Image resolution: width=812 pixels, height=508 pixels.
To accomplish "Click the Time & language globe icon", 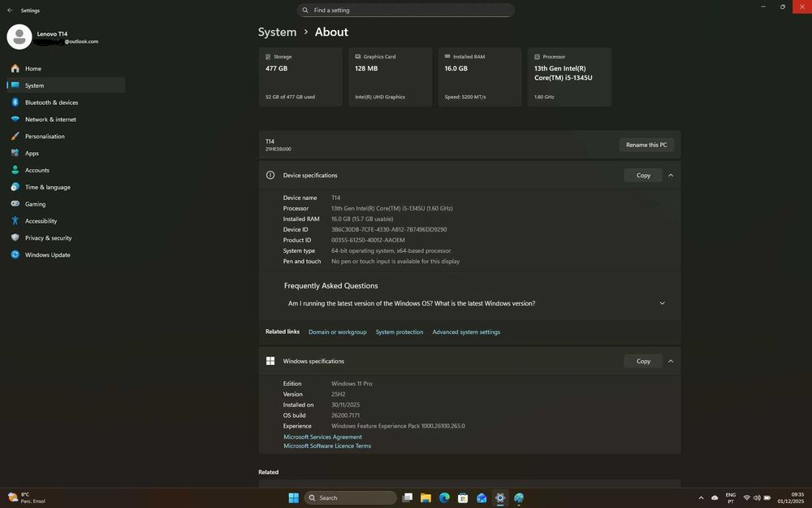I will 15,187.
